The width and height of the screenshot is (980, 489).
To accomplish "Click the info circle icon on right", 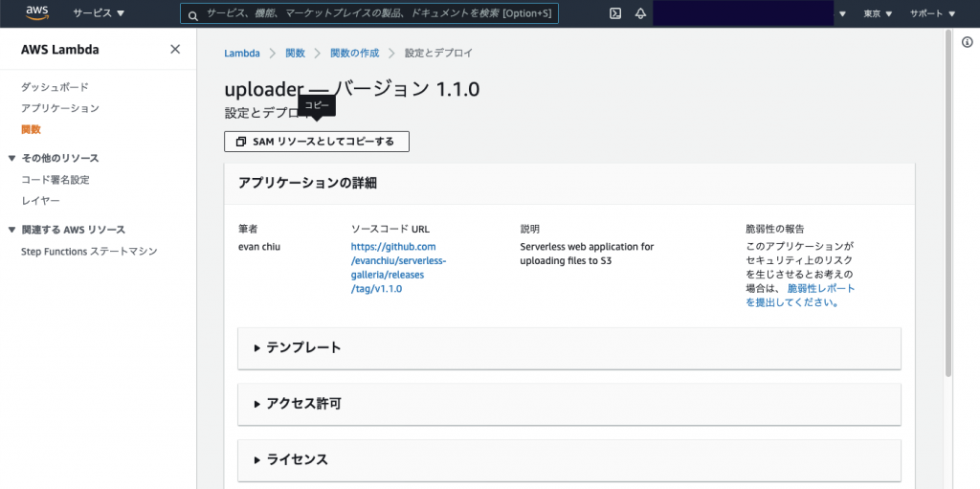I will 967,42.
